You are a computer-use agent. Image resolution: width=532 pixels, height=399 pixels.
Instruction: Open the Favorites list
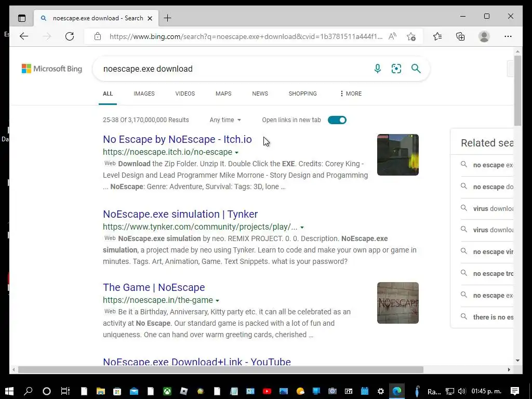click(437, 36)
